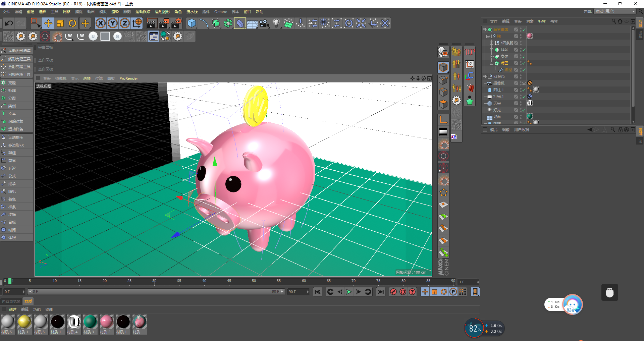Click Render View clapperboard icon
This screenshot has width=644, height=341.
[152, 23]
